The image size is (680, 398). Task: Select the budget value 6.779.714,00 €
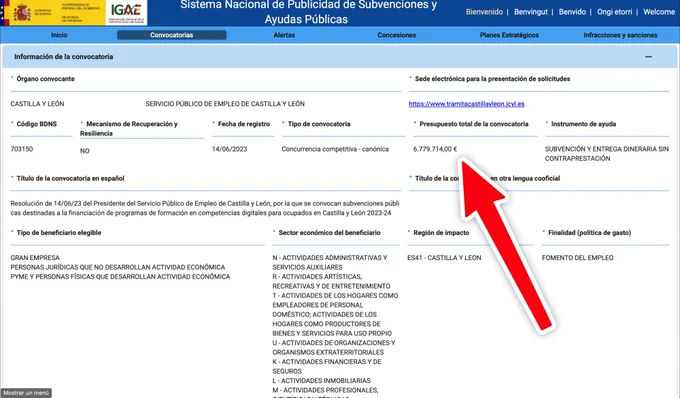click(x=435, y=149)
